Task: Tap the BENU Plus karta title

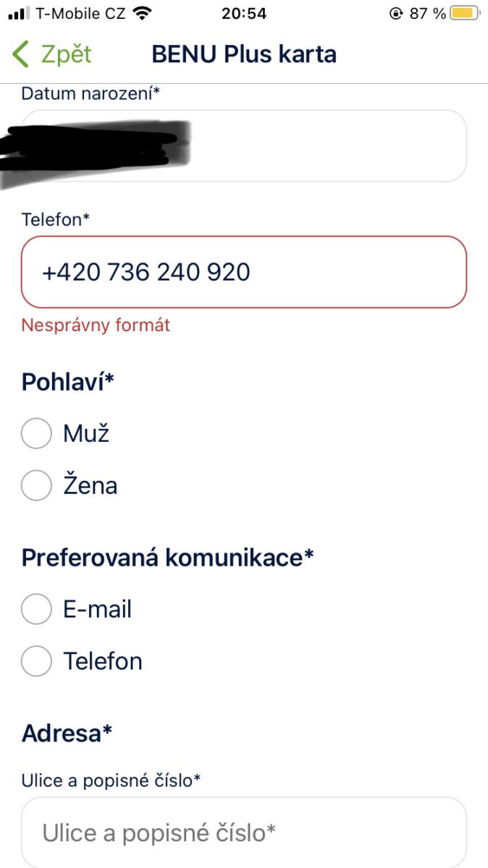Action: click(244, 54)
